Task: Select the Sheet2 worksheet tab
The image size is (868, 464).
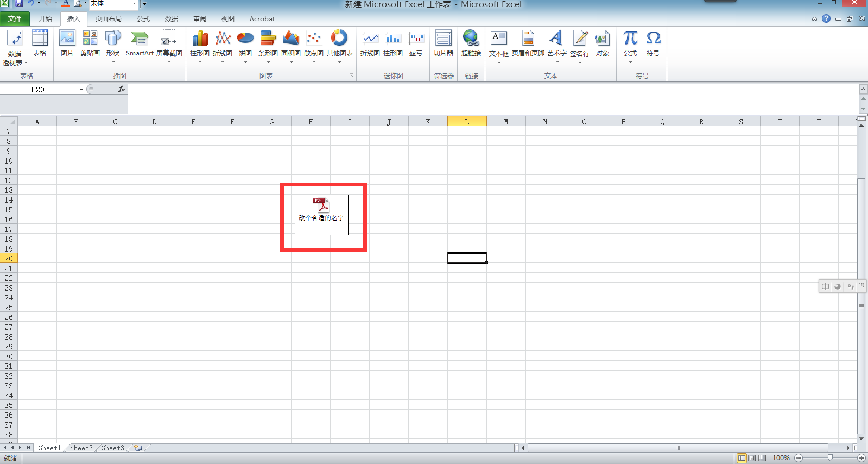Action: (81, 448)
